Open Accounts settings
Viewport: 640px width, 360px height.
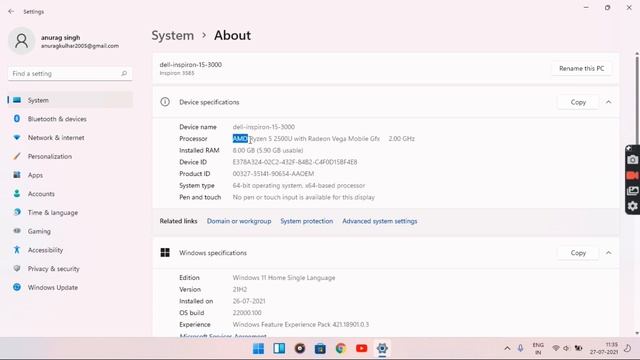tap(70, 194)
